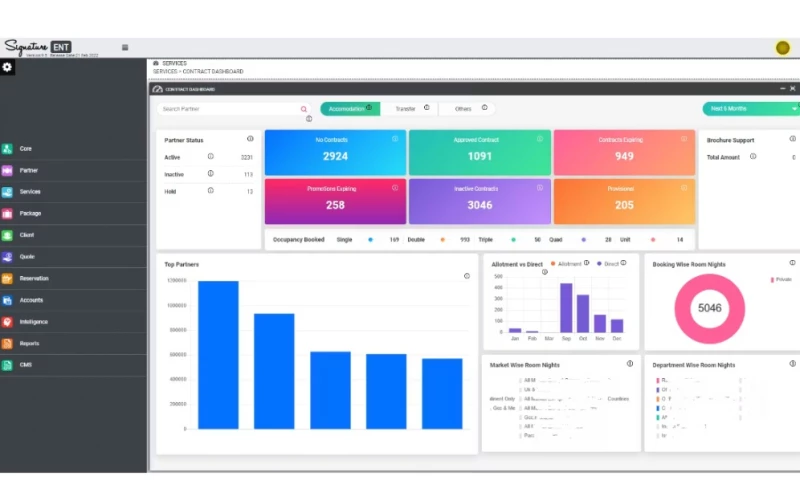The width and height of the screenshot is (800, 480).
Task: Click the Signature ENT logo
Action: tap(38, 47)
